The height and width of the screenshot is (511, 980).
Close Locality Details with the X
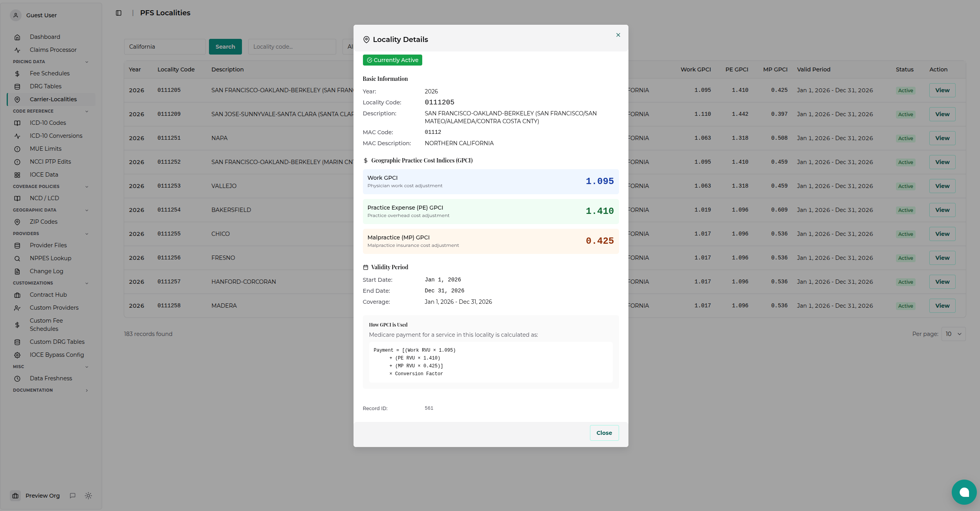(618, 35)
